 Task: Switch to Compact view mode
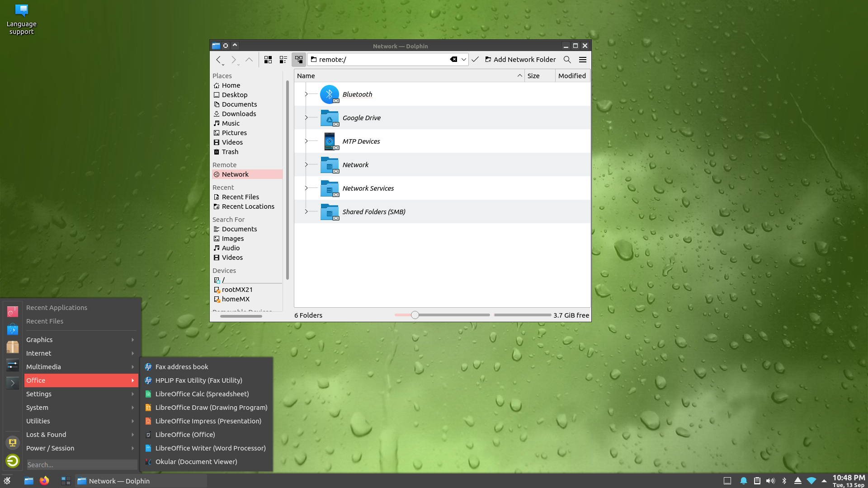[x=283, y=60]
